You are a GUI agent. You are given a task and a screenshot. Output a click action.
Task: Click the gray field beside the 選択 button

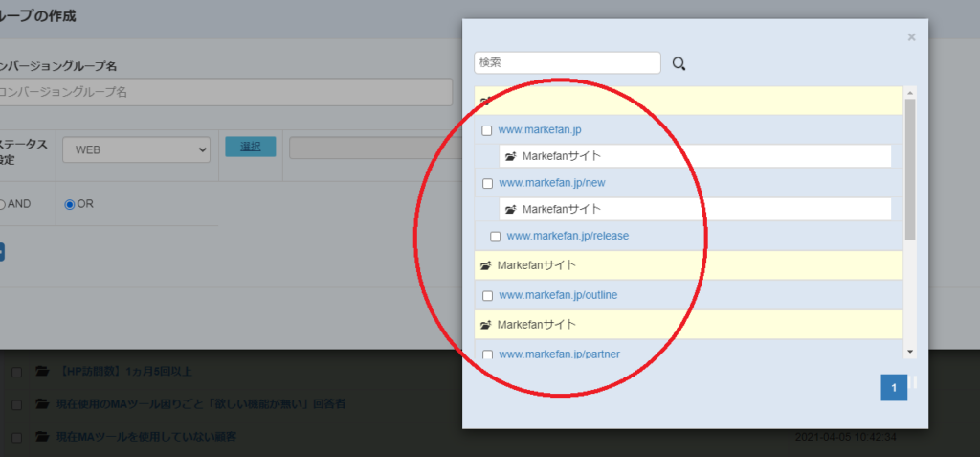375,148
